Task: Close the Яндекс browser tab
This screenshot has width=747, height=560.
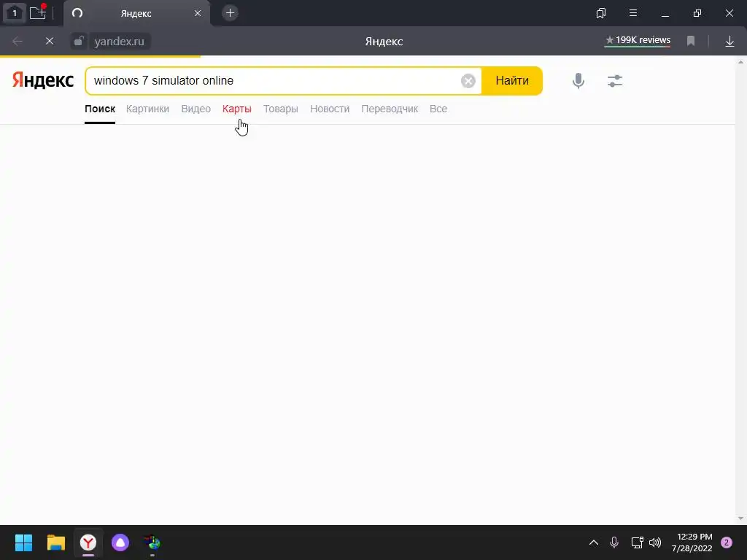Action: pyautogui.click(x=198, y=13)
